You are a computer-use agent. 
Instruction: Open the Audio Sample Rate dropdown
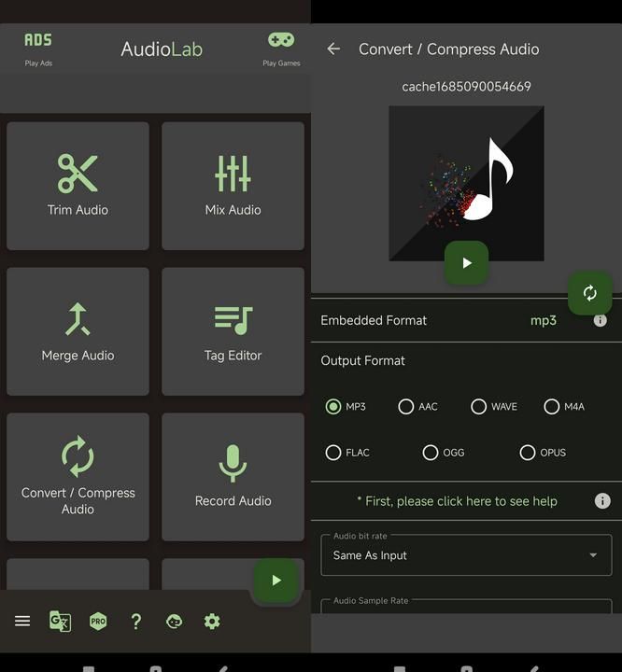click(466, 606)
